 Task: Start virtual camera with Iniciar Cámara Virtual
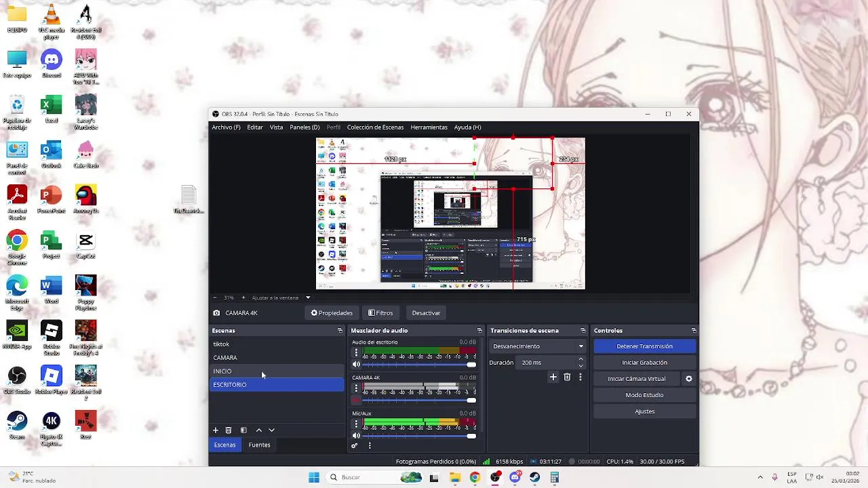point(637,379)
